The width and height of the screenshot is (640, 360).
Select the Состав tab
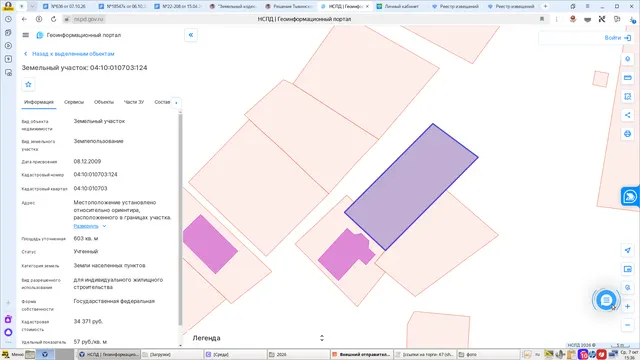point(162,102)
